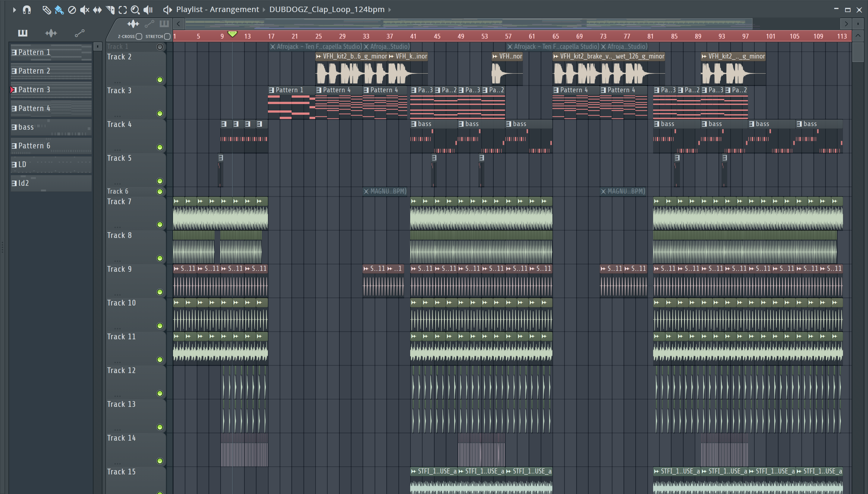This screenshot has height=494, width=868.
Task: Click the speaker icon beside Playlist title
Action: [x=168, y=10]
